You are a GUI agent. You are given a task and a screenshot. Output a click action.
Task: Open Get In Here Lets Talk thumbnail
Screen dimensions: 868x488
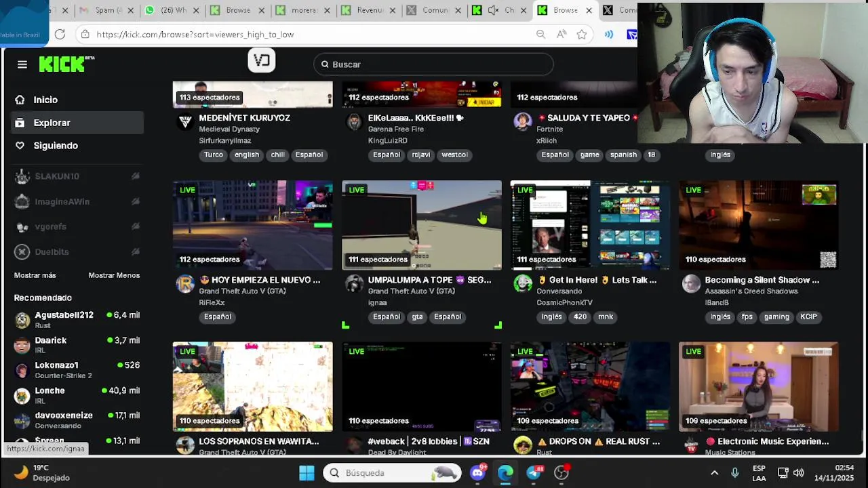coord(590,225)
